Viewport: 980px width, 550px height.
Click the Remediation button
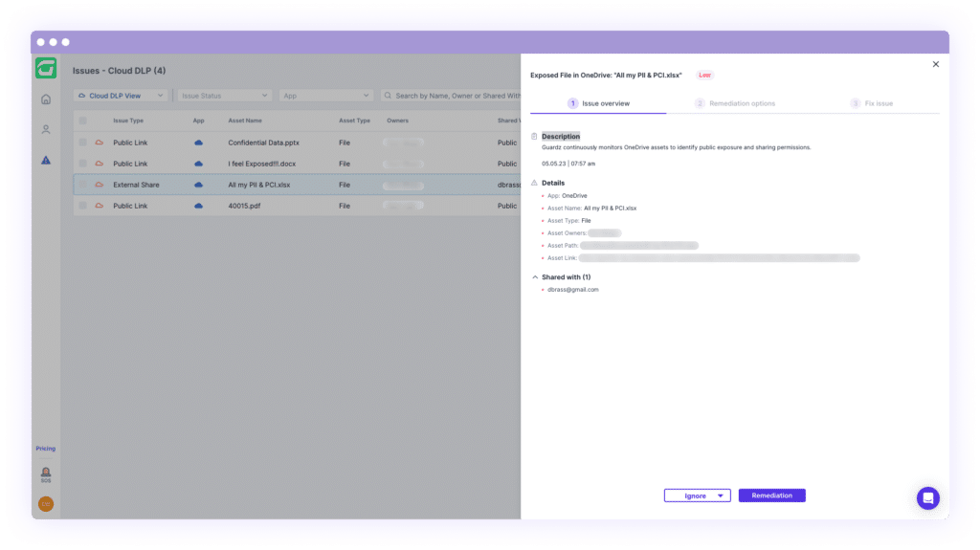(x=772, y=495)
